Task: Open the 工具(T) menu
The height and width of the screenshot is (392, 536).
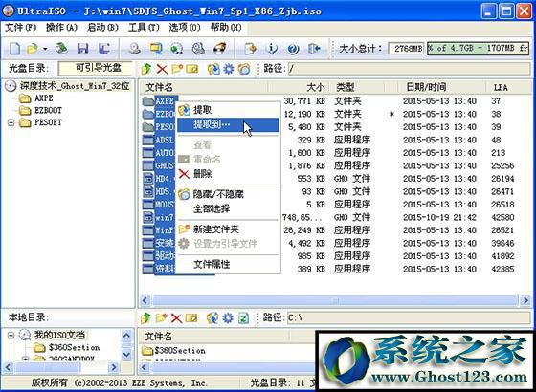Action: [144, 28]
